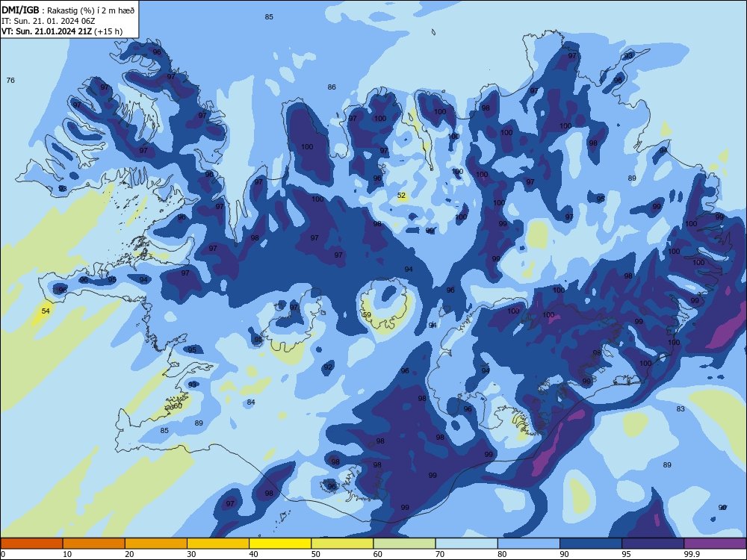Image resolution: width=747 pixels, height=560 pixels.
Task: Click the 'VT: Sun. 21.01.2024 21Z (+15 h)' line
Action: click(x=62, y=31)
